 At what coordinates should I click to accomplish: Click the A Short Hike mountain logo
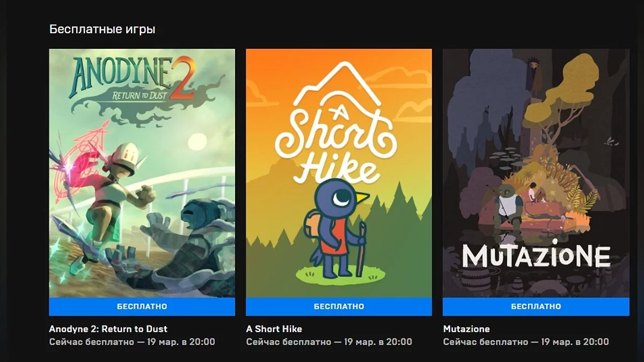336,123
